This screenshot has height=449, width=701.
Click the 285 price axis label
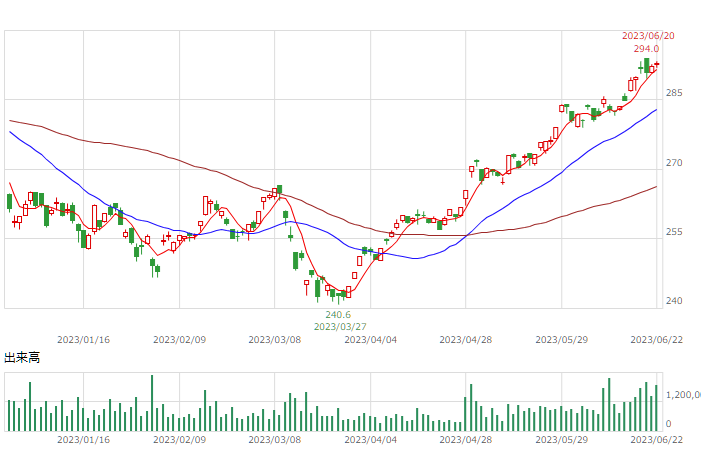coord(674,93)
